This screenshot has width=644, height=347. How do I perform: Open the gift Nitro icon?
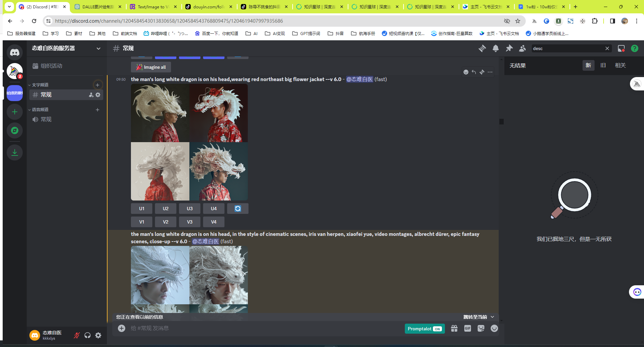click(454, 328)
